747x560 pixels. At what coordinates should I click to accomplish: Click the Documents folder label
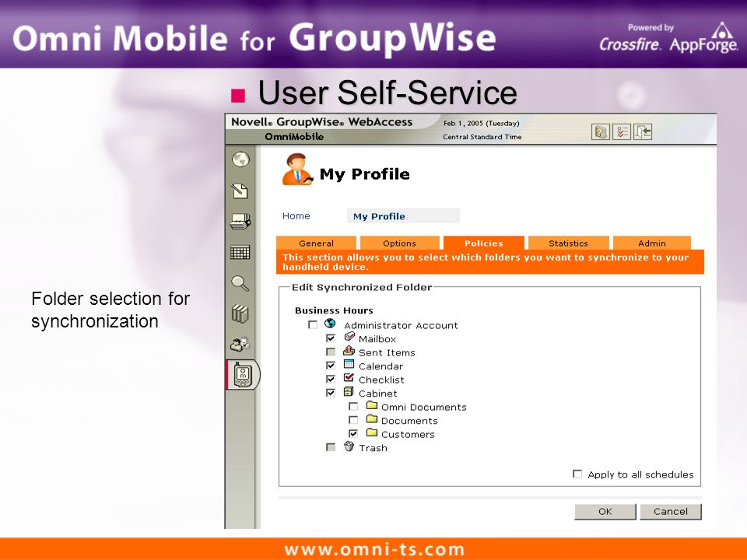(409, 421)
